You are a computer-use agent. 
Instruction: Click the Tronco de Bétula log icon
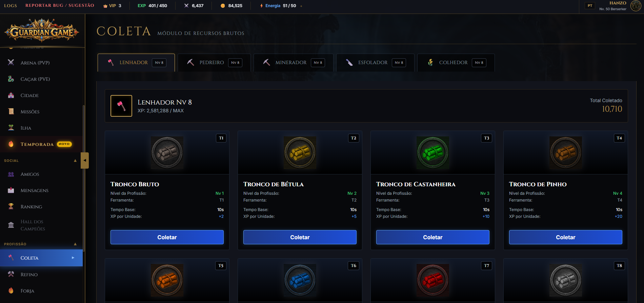300,153
